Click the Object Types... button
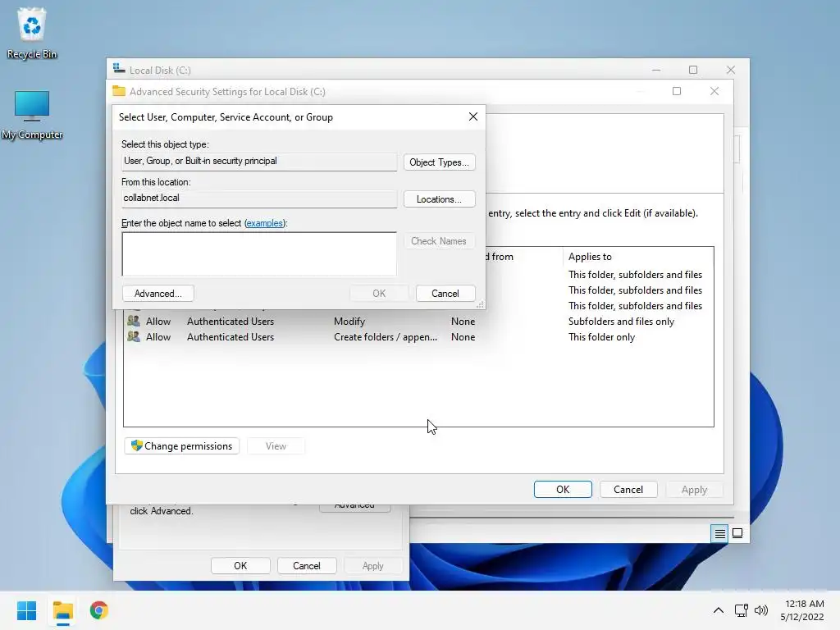The width and height of the screenshot is (840, 630). [440, 162]
